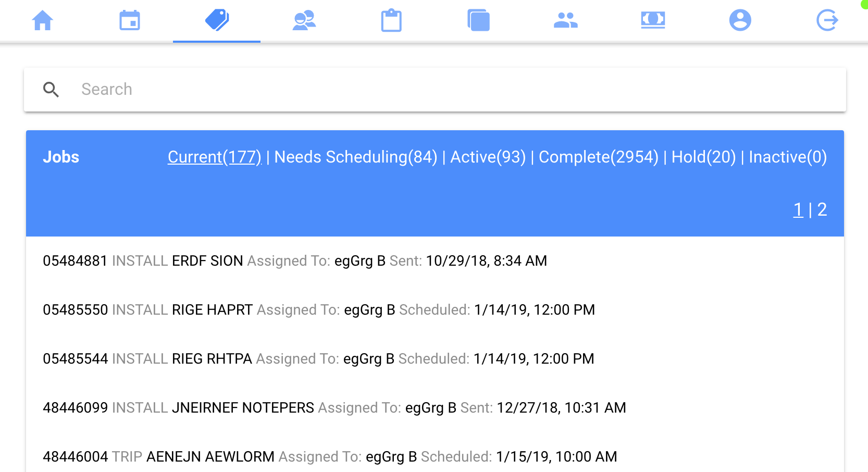The image size is (868, 472).
Task: Open the stacked documents icon
Action: click(478, 21)
